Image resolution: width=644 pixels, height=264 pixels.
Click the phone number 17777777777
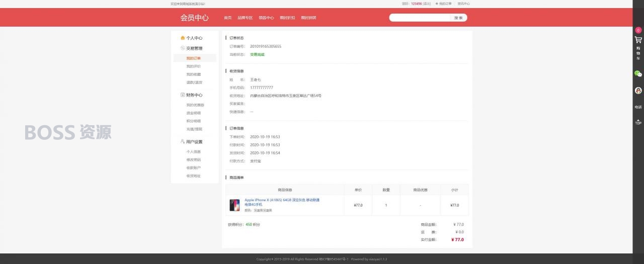(x=262, y=87)
